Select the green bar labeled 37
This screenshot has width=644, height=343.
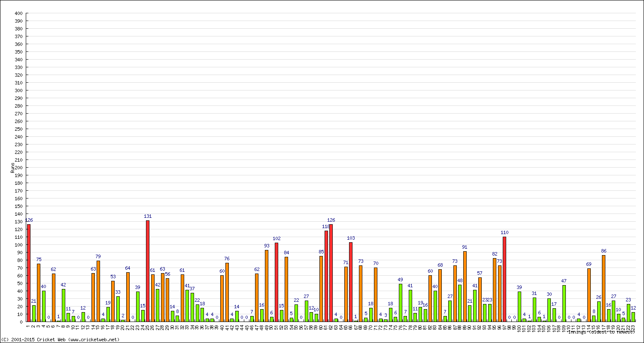pyautogui.click(x=192, y=307)
